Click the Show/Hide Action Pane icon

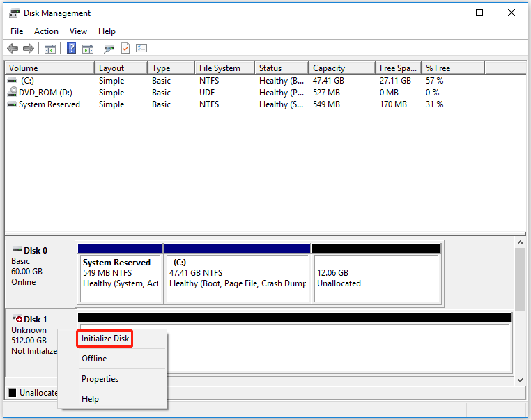tap(88, 49)
